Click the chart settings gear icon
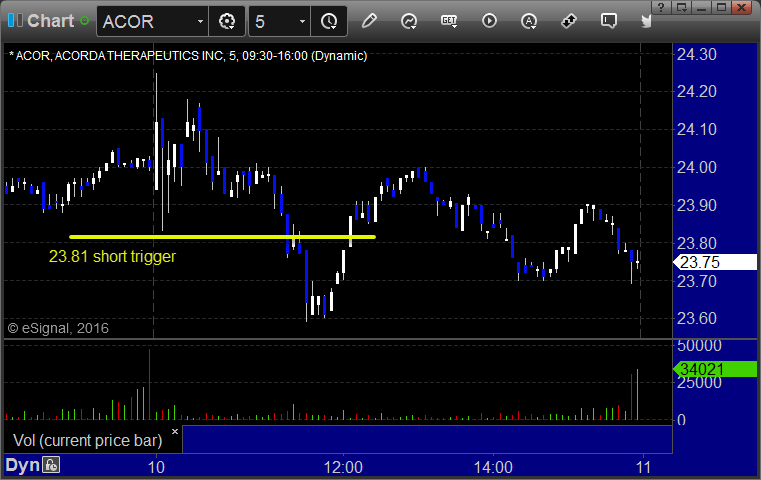 tap(227, 21)
